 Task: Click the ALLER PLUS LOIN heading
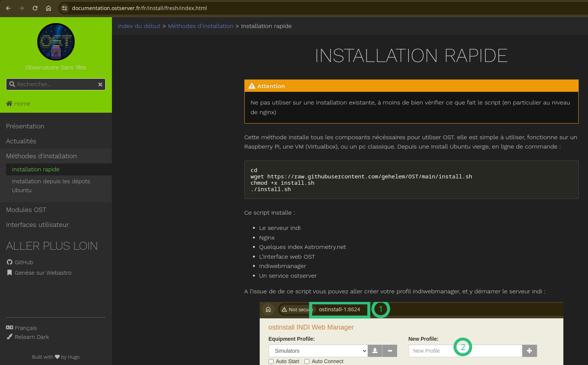[52, 246]
